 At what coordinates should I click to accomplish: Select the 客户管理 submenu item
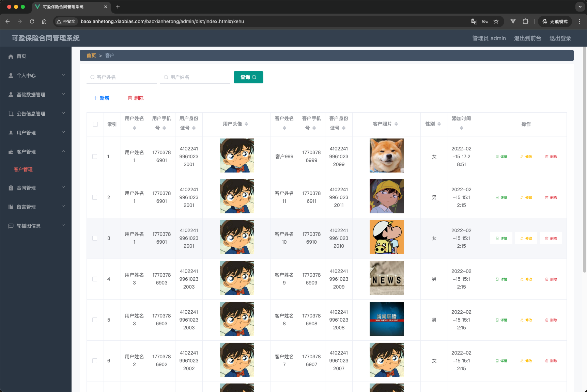pyautogui.click(x=23, y=169)
